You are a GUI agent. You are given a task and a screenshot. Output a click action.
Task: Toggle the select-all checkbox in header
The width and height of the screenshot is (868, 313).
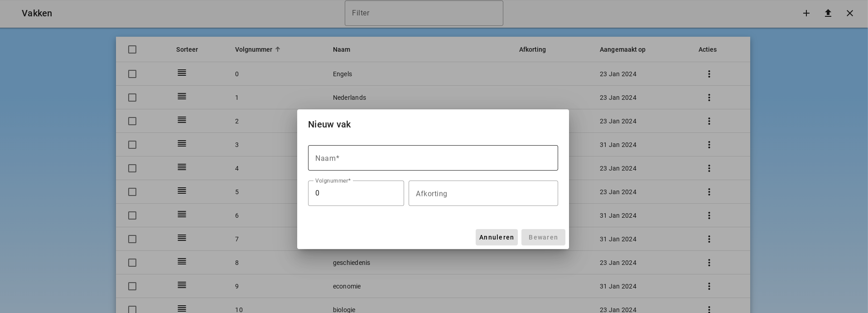(x=132, y=49)
